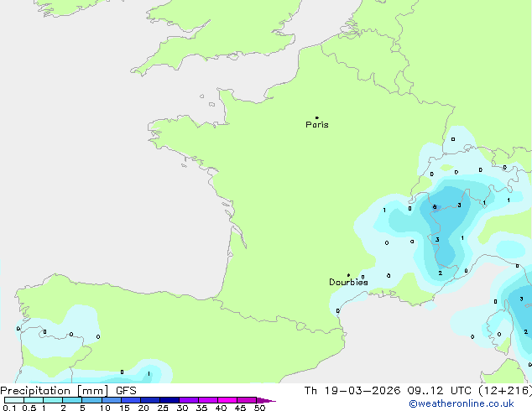
Task: Click the (12+216) forecast offset text
Action: click(x=505, y=391)
